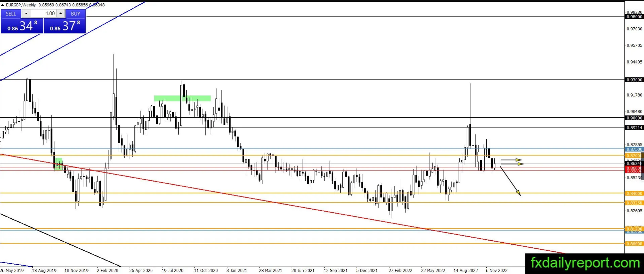Focus the 1.00 volume input field
The image size is (644, 274).
43,14
